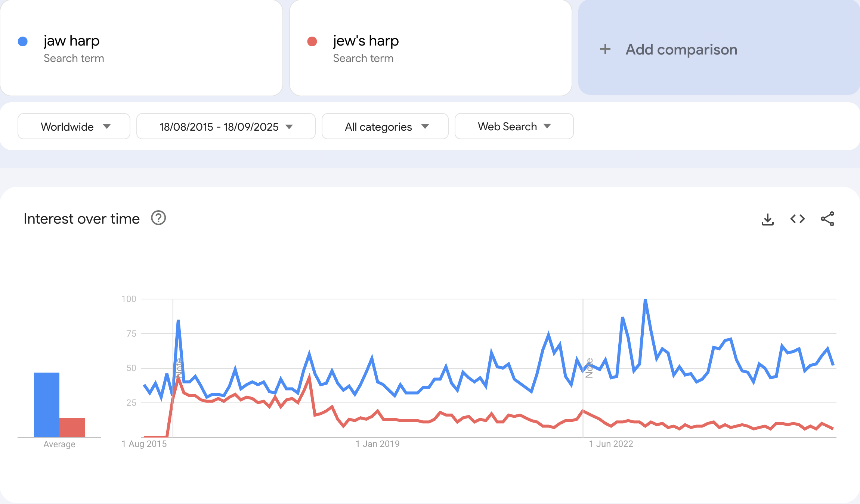Screen dimensions: 860x504
Task: Click the Note marker near 2015 spike
Action: click(x=179, y=368)
